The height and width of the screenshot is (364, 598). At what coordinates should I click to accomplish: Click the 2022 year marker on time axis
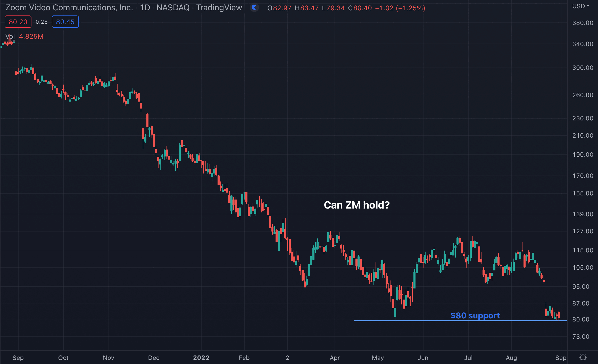click(x=201, y=358)
